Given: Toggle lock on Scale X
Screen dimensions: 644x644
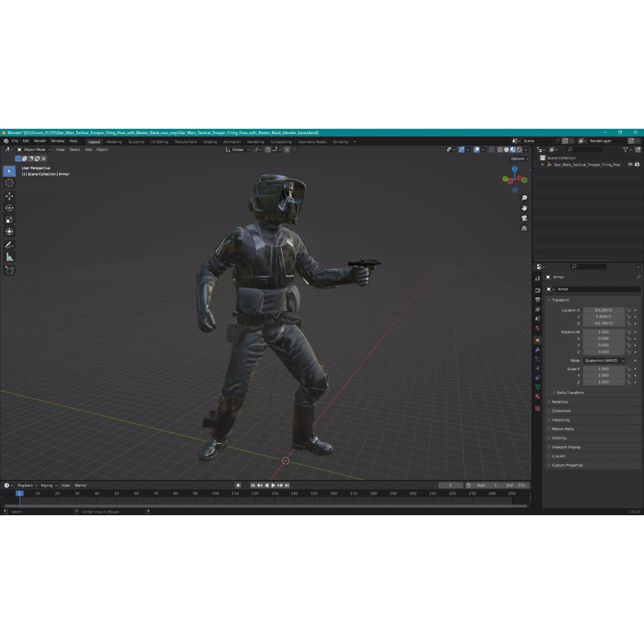Looking at the screenshot, I should click(628, 369).
